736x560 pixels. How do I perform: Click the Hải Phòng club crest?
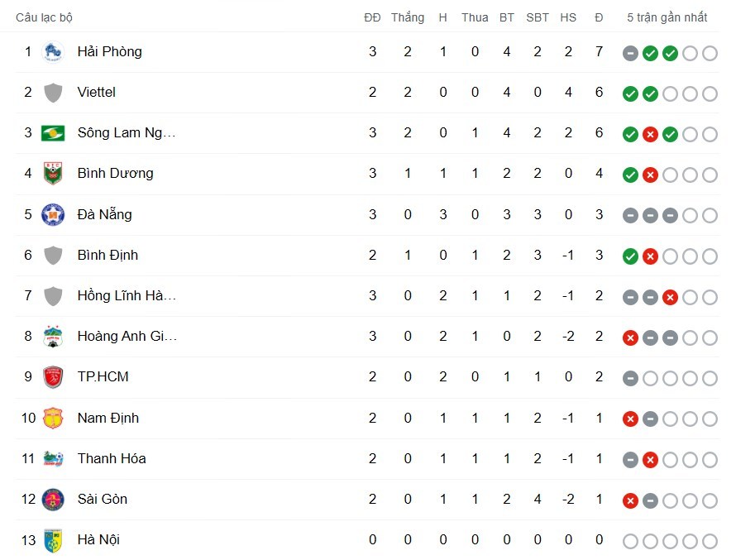coord(53,51)
